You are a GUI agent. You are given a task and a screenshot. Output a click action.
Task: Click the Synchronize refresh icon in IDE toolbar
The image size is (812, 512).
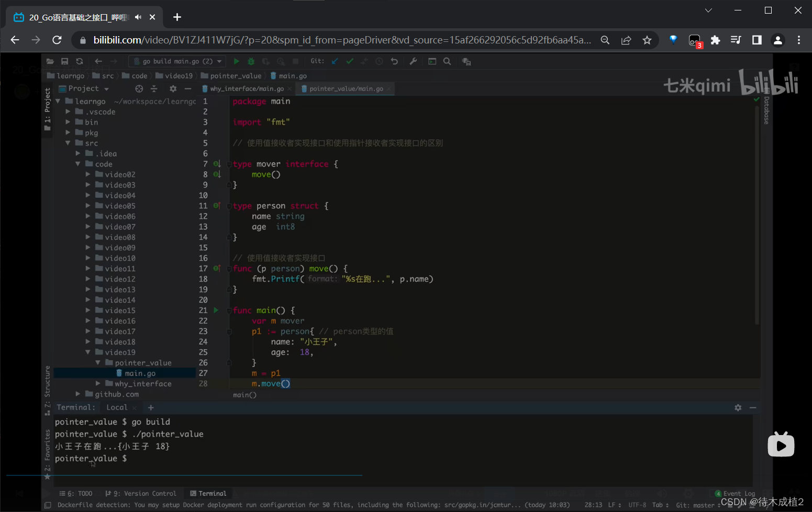click(x=80, y=61)
